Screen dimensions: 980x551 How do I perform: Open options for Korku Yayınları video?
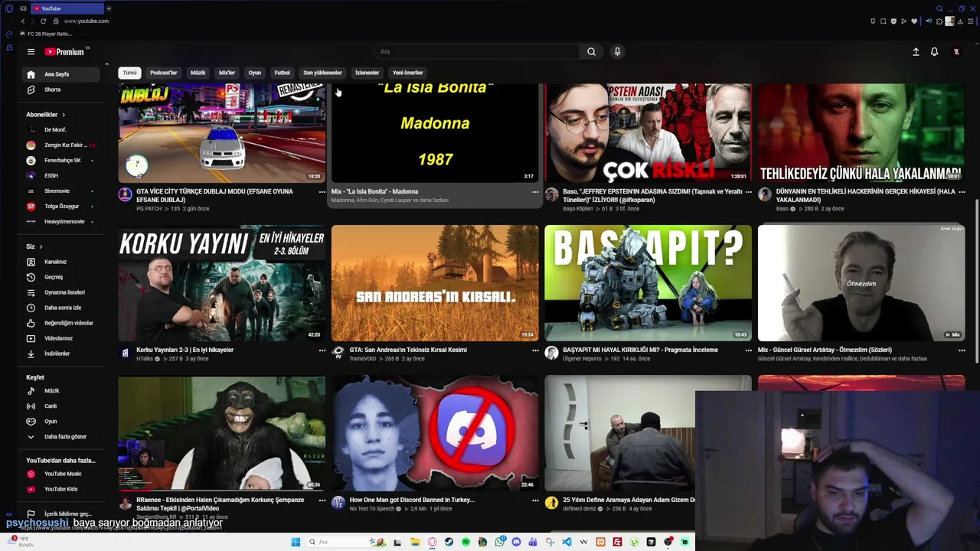(x=322, y=350)
